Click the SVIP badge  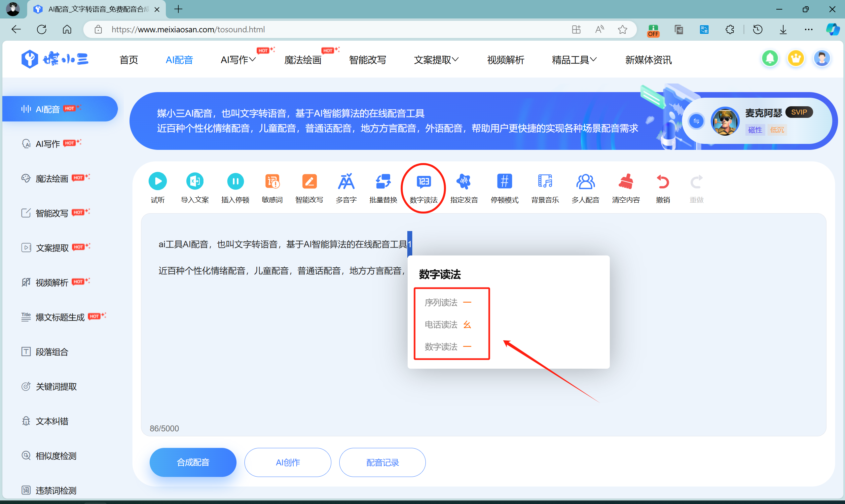[799, 112]
